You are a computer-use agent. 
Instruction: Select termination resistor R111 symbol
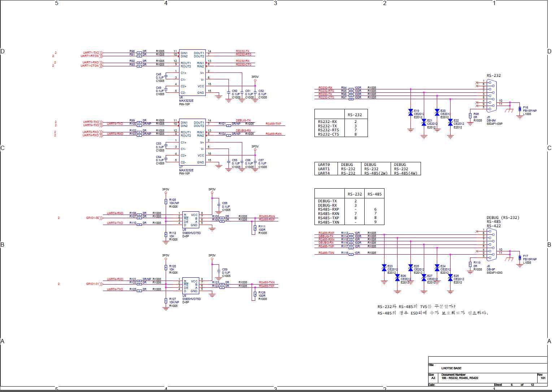[x=255, y=228]
